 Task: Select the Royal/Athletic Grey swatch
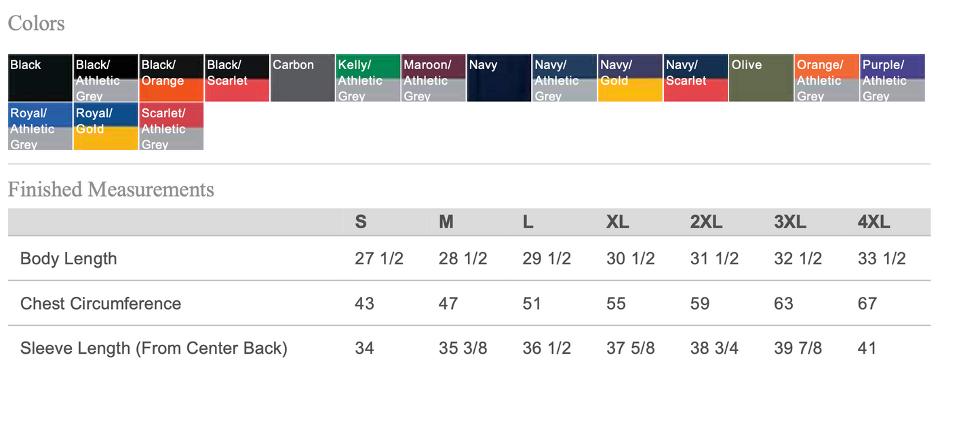pos(40,126)
